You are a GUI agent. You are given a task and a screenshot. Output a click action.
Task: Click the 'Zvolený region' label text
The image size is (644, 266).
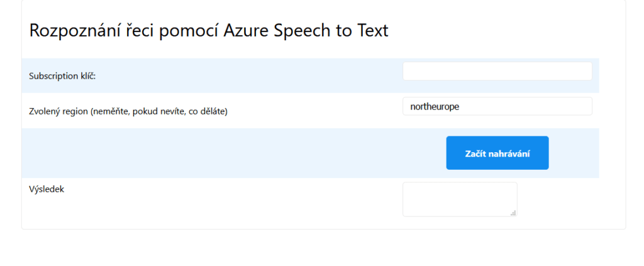pyautogui.click(x=58, y=111)
